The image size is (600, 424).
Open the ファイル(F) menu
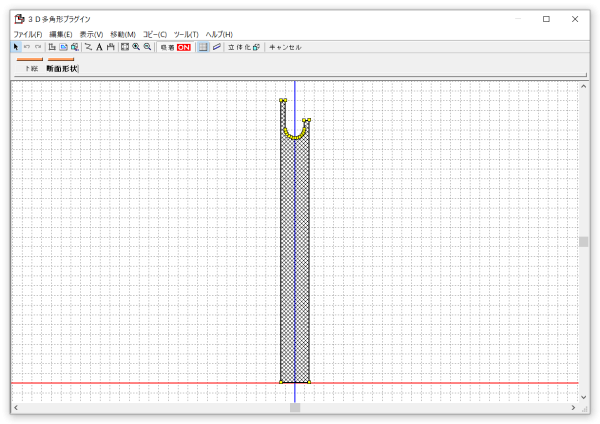(28, 34)
